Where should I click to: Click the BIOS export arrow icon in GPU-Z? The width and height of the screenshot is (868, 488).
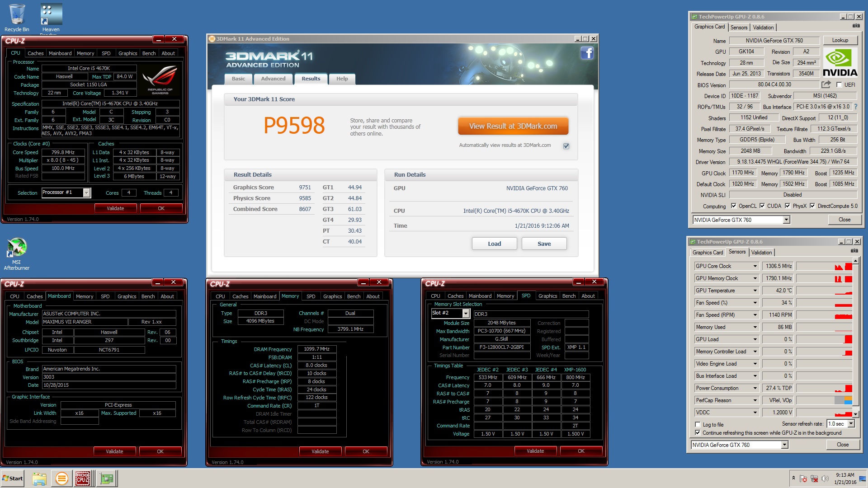pyautogui.click(x=826, y=84)
